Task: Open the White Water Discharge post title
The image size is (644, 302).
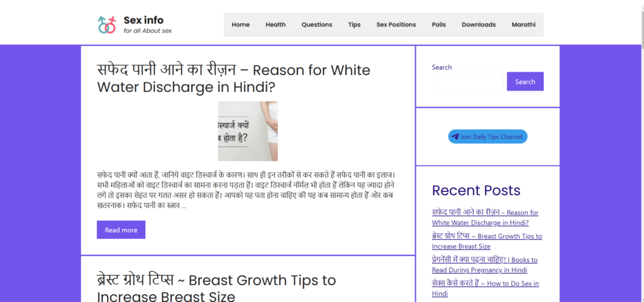Action: 233,78
